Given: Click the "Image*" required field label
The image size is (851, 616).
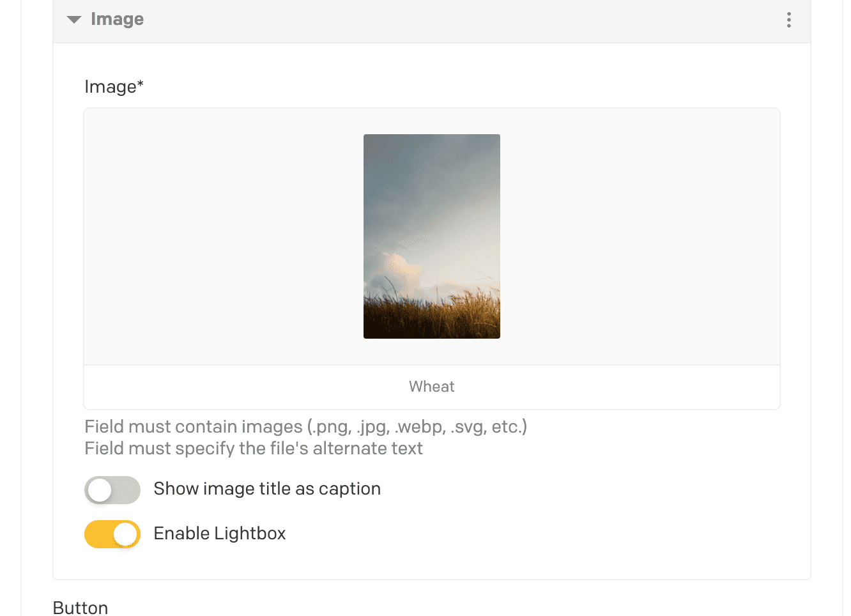Looking at the screenshot, I should tap(114, 87).
